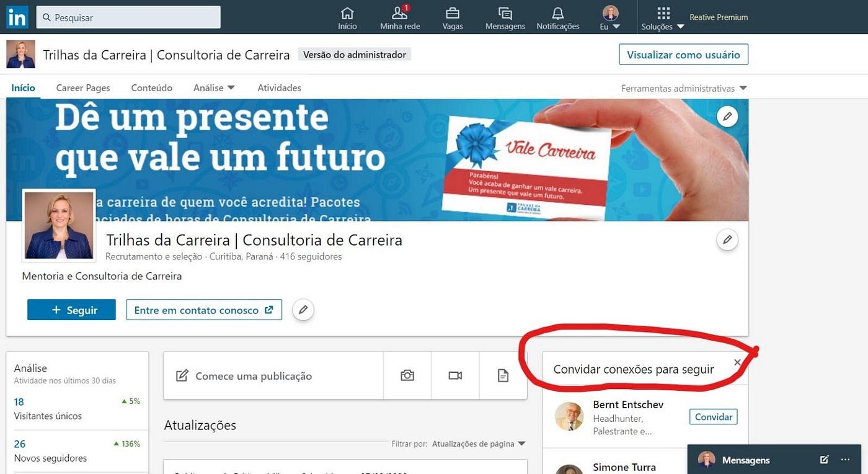Switch to the Conteúdo tab
Image resolution: width=868 pixels, height=474 pixels.
click(152, 88)
